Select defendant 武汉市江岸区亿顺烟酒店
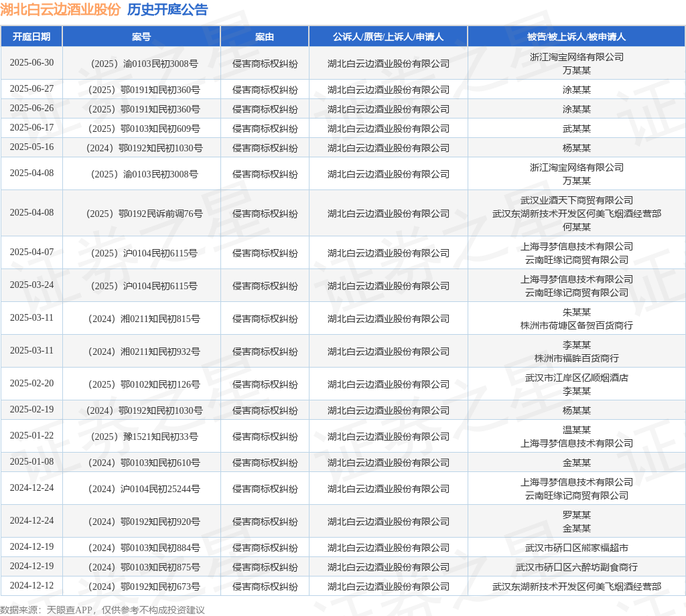 point(577,378)
